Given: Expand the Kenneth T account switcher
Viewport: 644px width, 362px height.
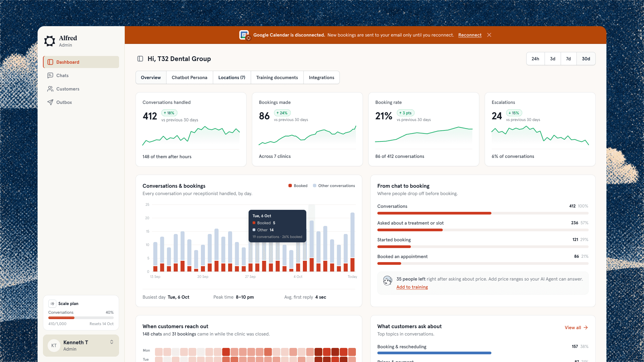Looking at the screenshot, I should (112, 342).
